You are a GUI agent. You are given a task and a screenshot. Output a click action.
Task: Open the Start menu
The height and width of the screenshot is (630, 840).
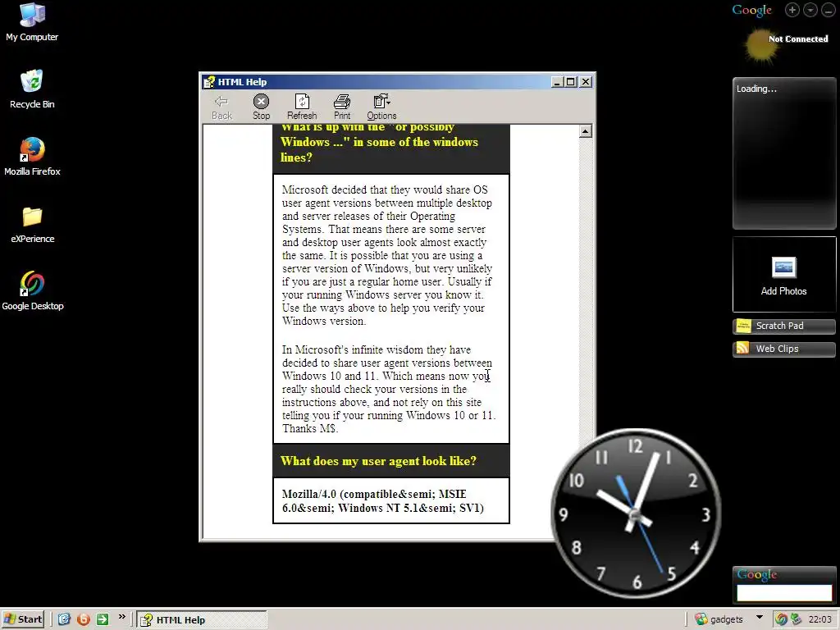point(23,619)
